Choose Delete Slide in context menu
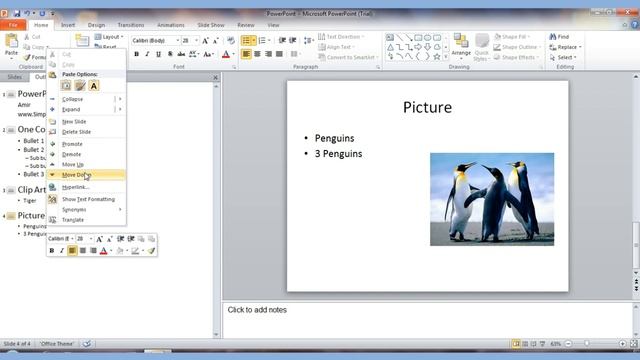 86,132
